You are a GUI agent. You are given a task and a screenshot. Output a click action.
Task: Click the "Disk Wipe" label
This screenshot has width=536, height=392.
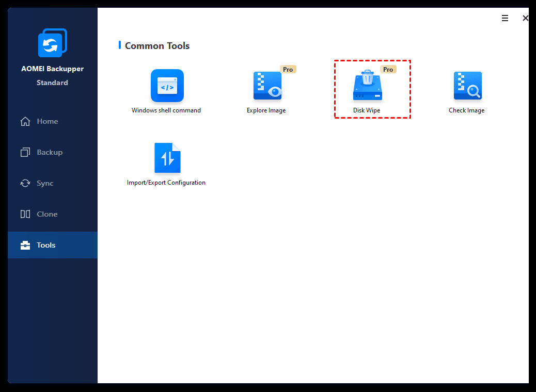[367, 110]
